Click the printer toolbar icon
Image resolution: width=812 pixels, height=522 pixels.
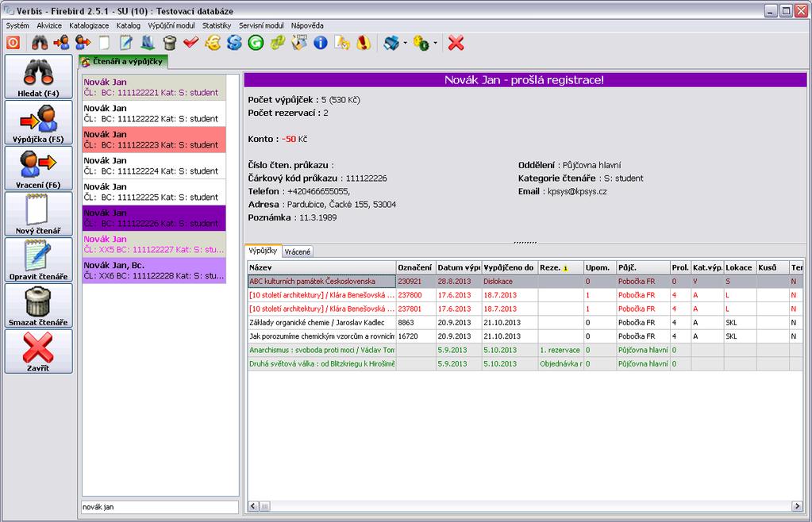point(391,43)
